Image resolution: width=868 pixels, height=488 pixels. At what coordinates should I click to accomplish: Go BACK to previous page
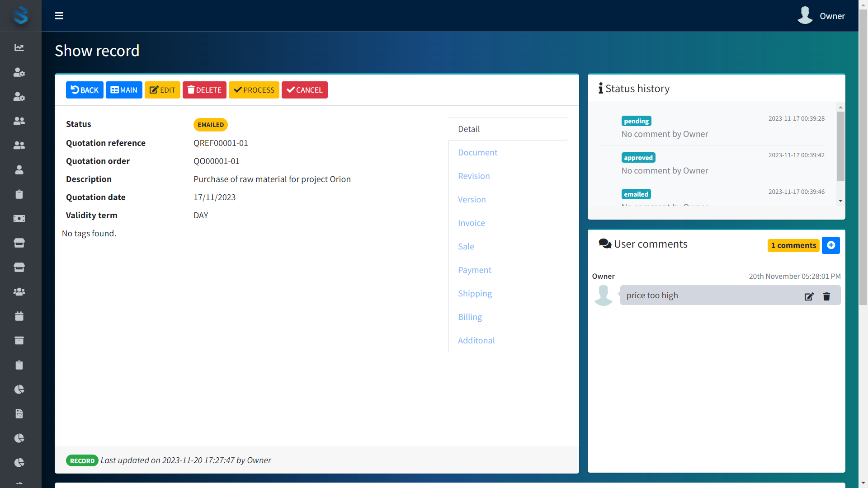pos(85,90)
